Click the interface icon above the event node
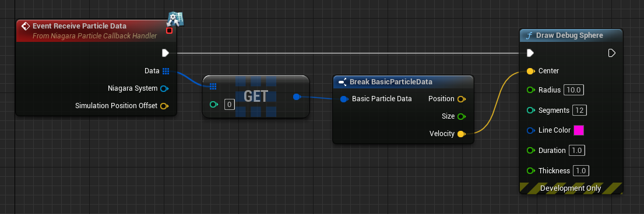644x214 pixels. click(175, 19)
